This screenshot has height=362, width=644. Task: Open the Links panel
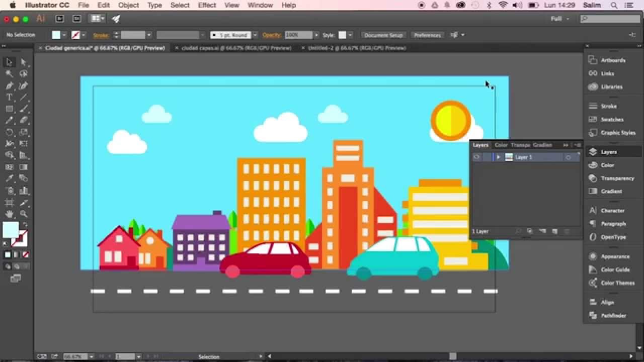(x=601, y=73)
